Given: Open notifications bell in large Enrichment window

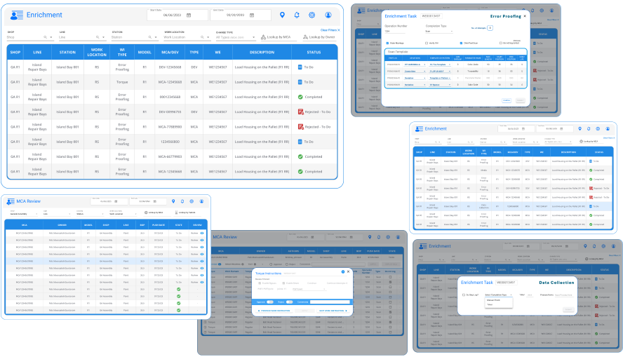Looking at the screenshot, I should [x=297, y=15].
